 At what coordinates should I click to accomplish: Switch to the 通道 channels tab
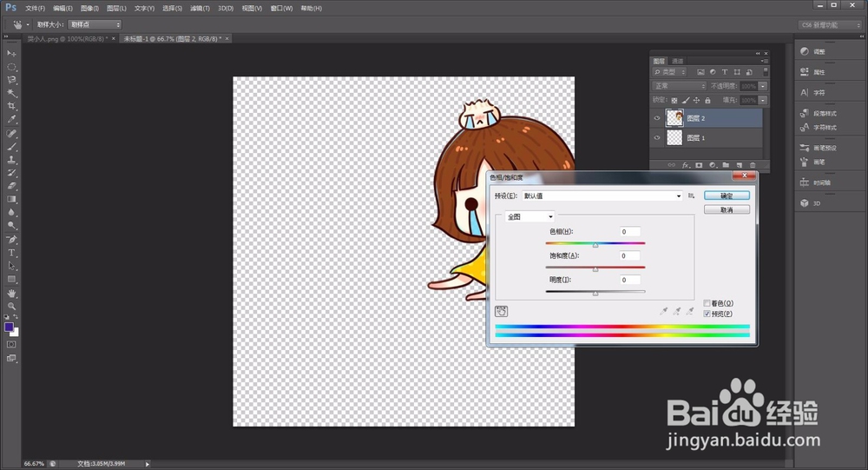click(678, 61)
